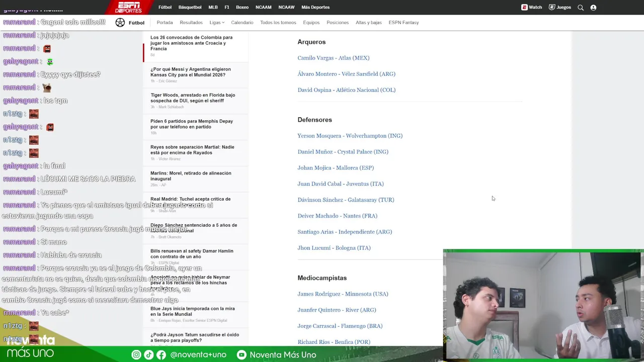Click Juanfer Quintero - River link
Screen dimensions: 644x362
[337, 310]
